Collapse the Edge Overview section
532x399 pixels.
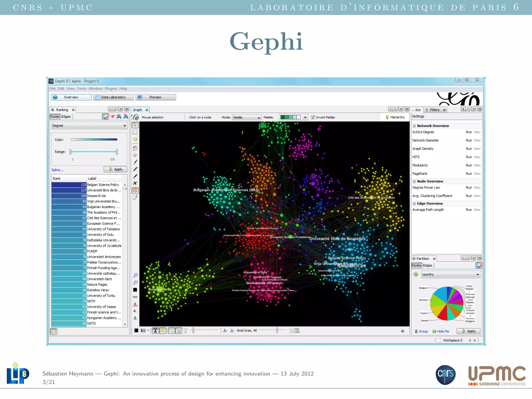[414, 204]
